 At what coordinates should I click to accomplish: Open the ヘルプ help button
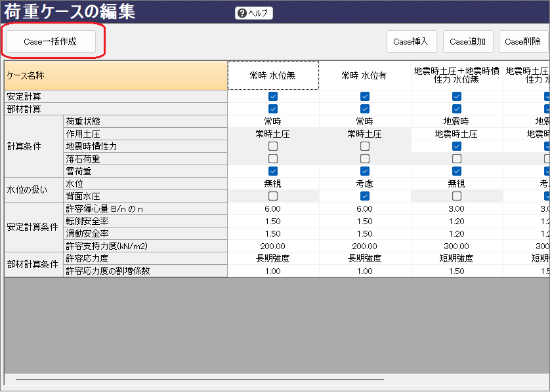click(x=253, y=13)
